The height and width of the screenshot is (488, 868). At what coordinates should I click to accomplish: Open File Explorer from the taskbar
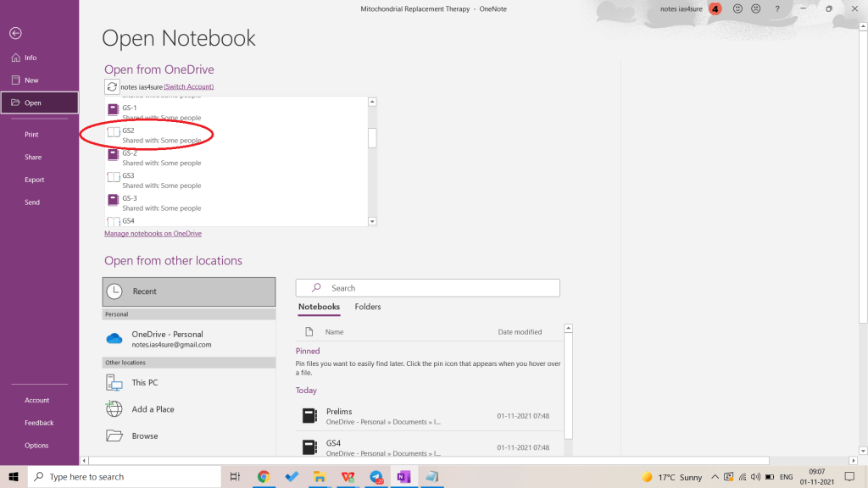tap(320, 476)
